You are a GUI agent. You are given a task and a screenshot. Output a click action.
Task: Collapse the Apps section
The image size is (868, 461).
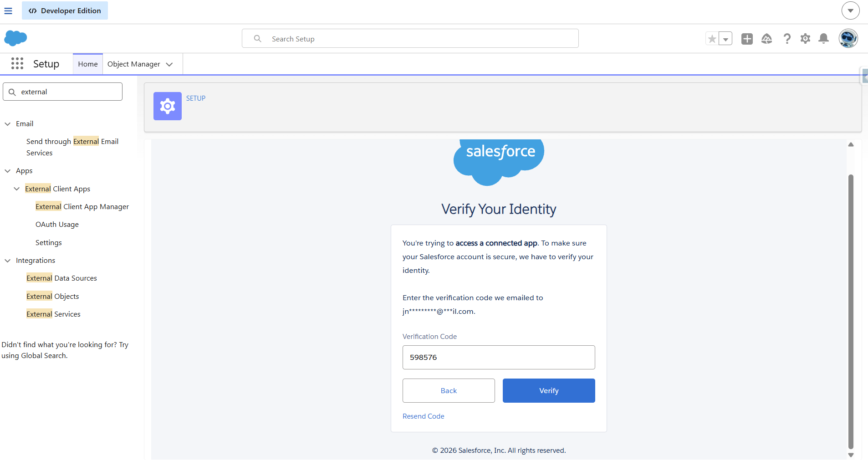(x=8, y=171)
